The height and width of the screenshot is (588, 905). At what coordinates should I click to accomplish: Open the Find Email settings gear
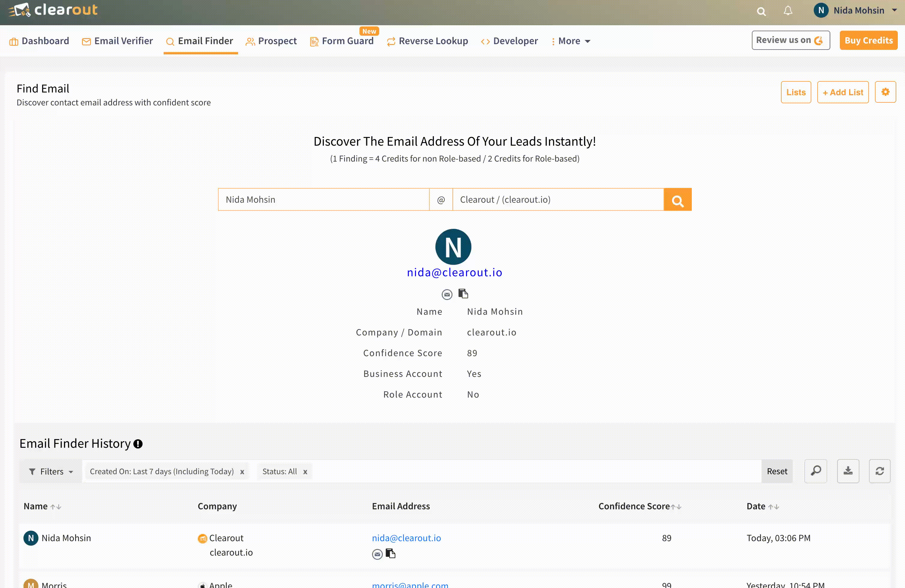[x=885, y=92]
